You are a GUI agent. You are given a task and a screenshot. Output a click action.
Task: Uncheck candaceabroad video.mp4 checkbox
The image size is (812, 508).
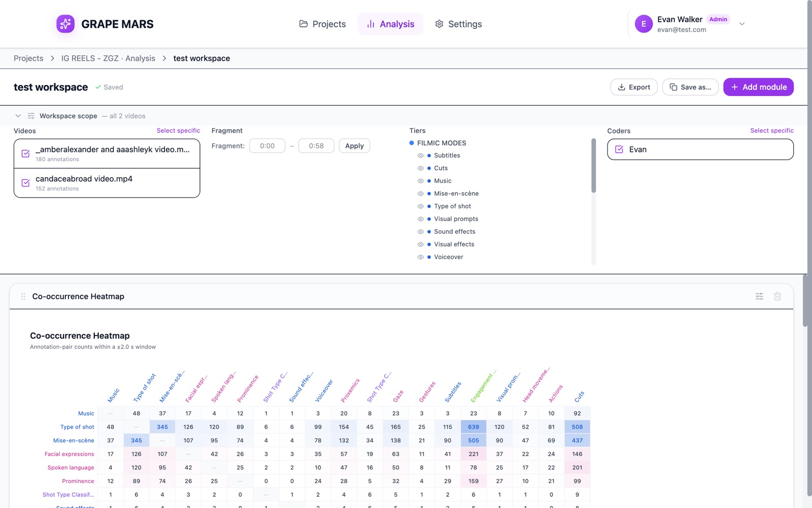click(25, 183)
